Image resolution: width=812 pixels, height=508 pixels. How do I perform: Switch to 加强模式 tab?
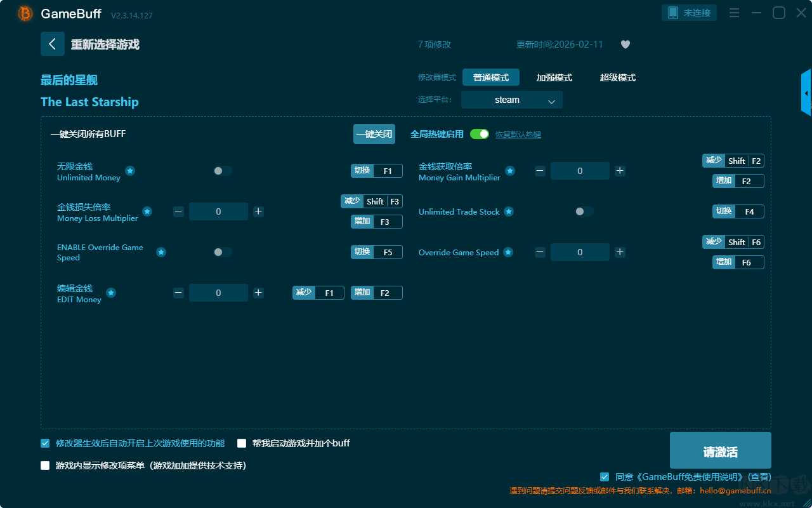click(554, 77)
